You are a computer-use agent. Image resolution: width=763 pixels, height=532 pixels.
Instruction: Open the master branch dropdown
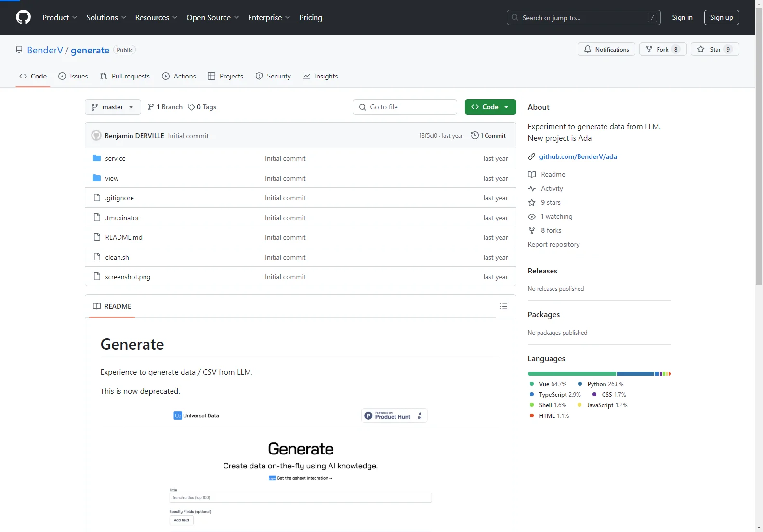click(113, 107)
